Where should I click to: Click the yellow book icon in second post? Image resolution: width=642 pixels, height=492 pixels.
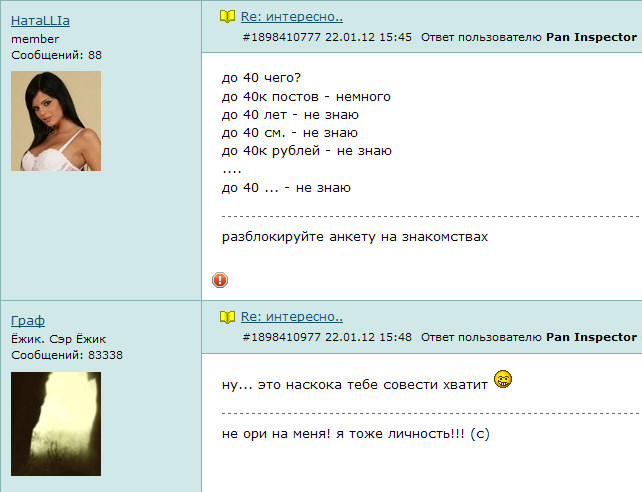(227, 317)
